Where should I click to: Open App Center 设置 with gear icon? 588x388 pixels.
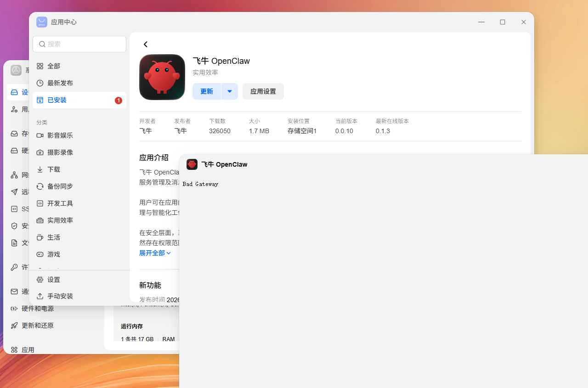[x=79, y=280]
